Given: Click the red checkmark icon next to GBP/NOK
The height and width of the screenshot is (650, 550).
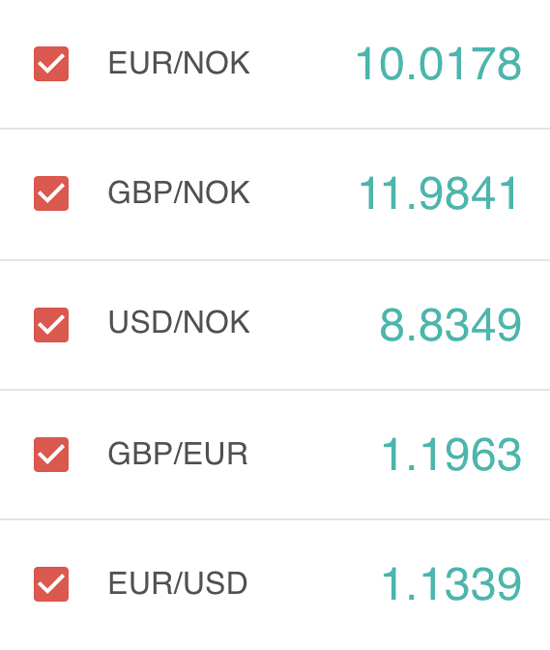Looking at the screenshot, I should (51, 193).
